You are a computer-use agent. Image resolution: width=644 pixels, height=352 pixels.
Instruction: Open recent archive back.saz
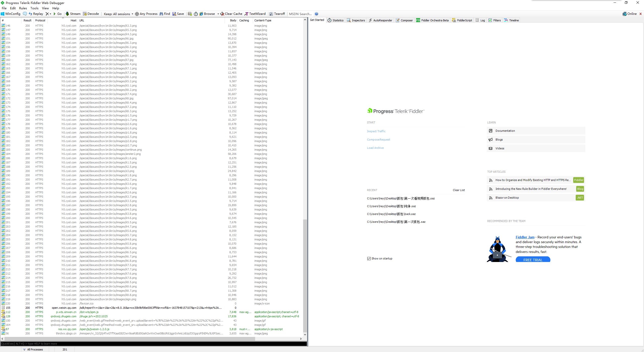point(391,214)
